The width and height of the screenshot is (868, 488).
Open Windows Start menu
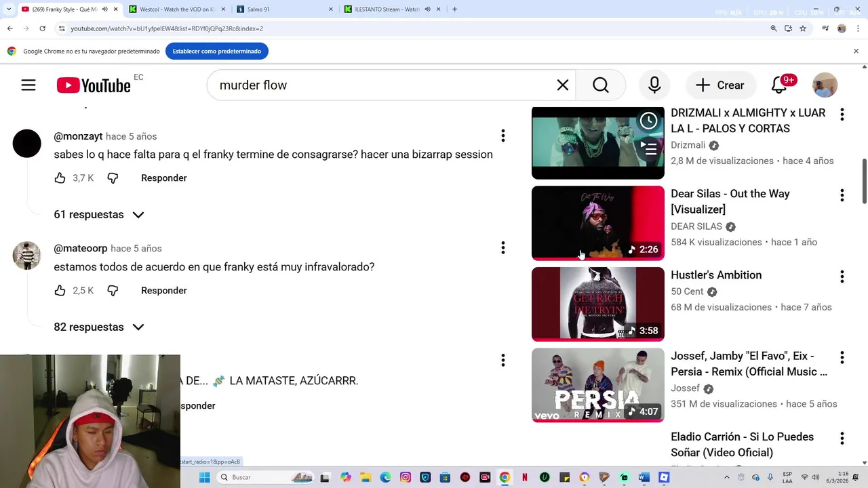click(x=204, y=477)
